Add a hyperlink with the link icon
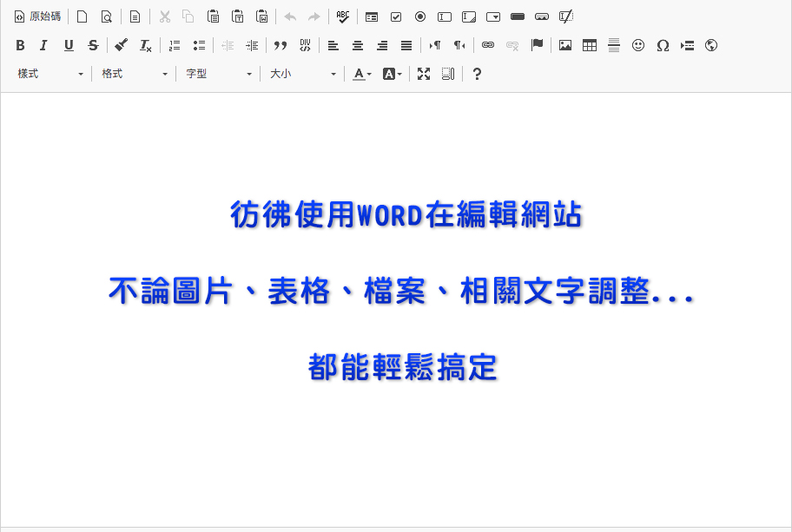This screenshot has width=792, height=532. pyautogui.click(x=488, y=45)
